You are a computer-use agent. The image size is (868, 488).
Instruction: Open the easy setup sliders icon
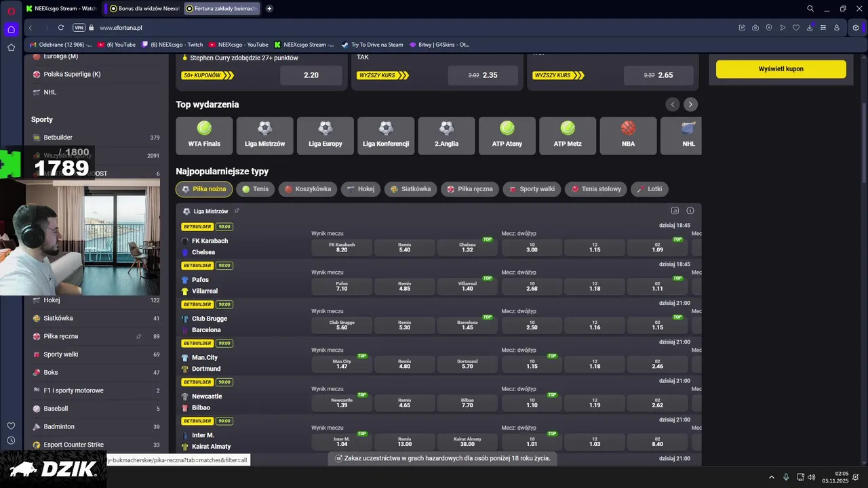(823, 28)
